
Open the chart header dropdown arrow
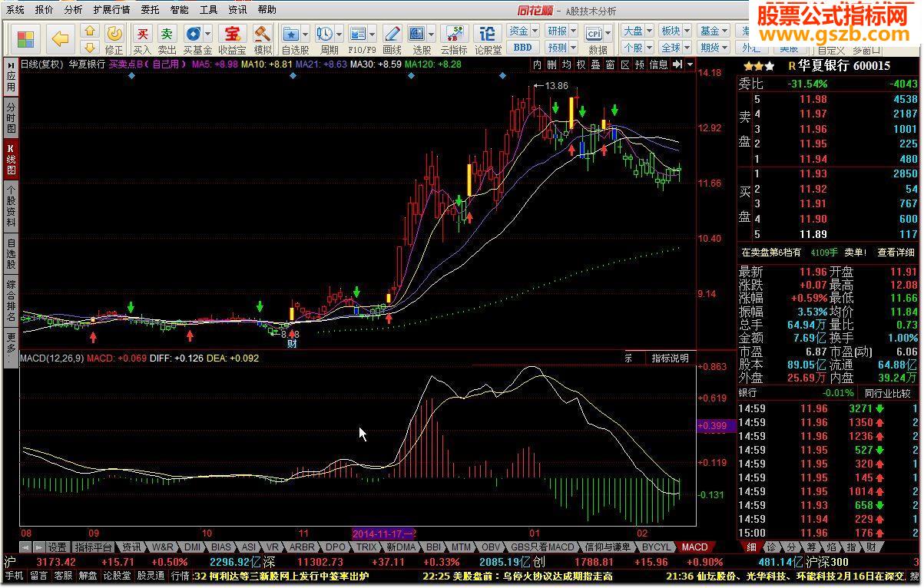pos(691,64)
